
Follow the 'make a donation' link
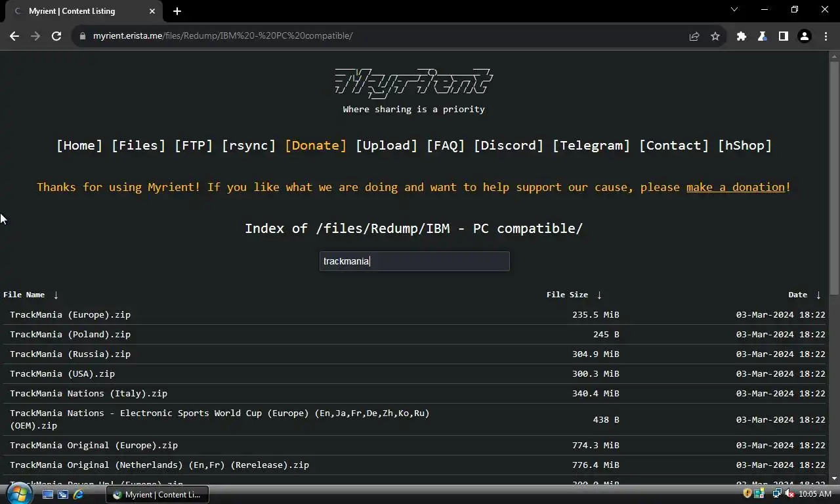(735, 188)
